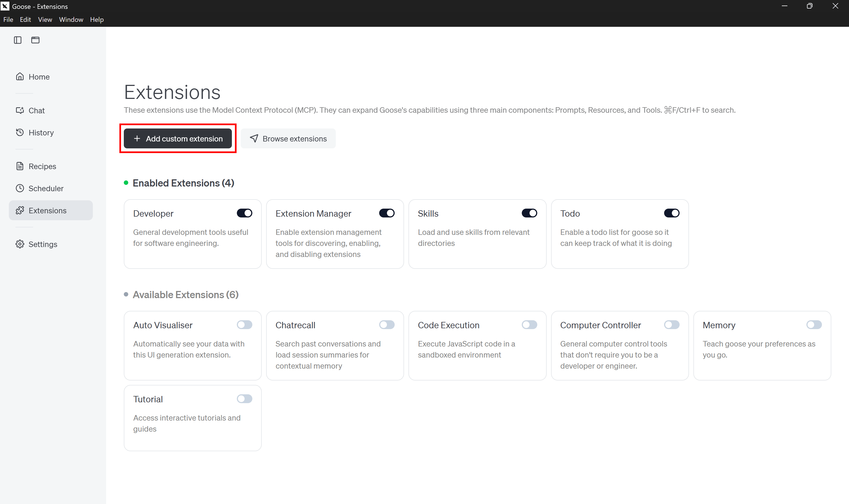Image resolution: width=849 pixels, height=504 pixels.
Task: Restore down the Goose window
Action: pyautogui.click(x=809, y=6)
